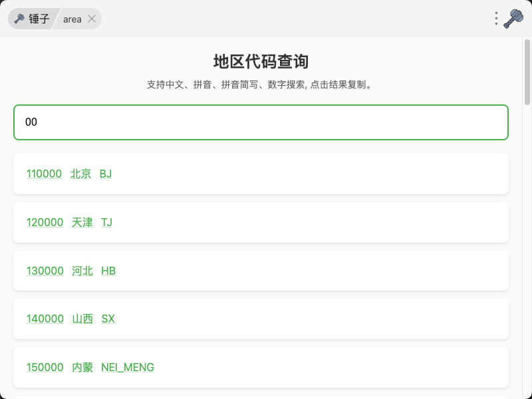Click the vertical scrollbar thumb
The height and width of the screenshot is (399, 532).
tap(527, 72)
